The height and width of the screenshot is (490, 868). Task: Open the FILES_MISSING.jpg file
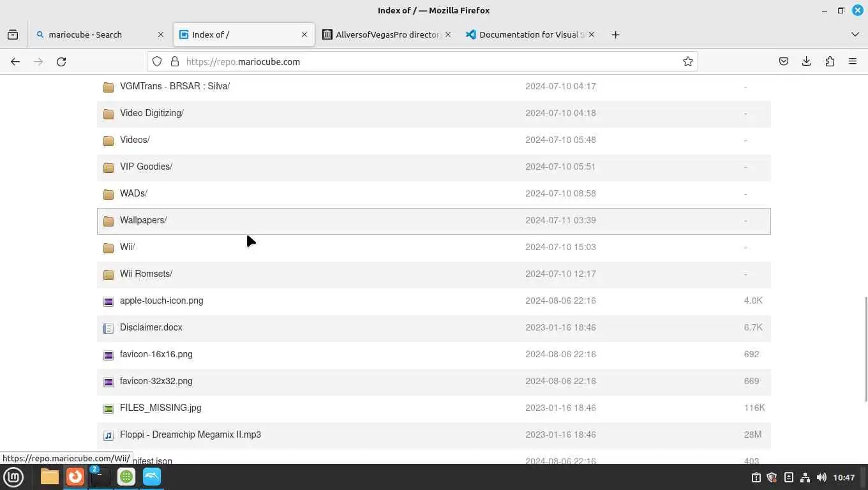(161, 408)
